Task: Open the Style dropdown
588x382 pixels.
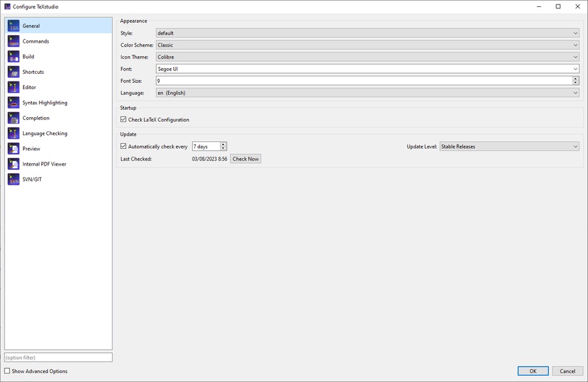Action: (x=368, y=33)
